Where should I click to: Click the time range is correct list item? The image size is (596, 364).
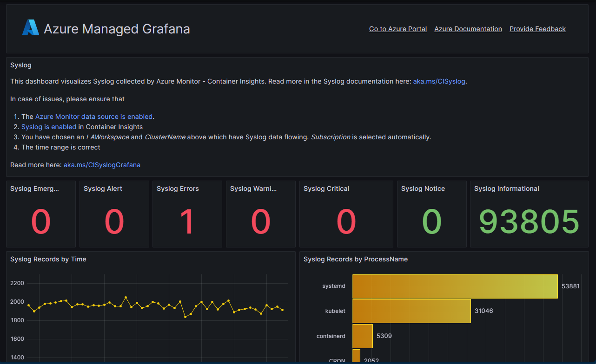click(61, 147)
